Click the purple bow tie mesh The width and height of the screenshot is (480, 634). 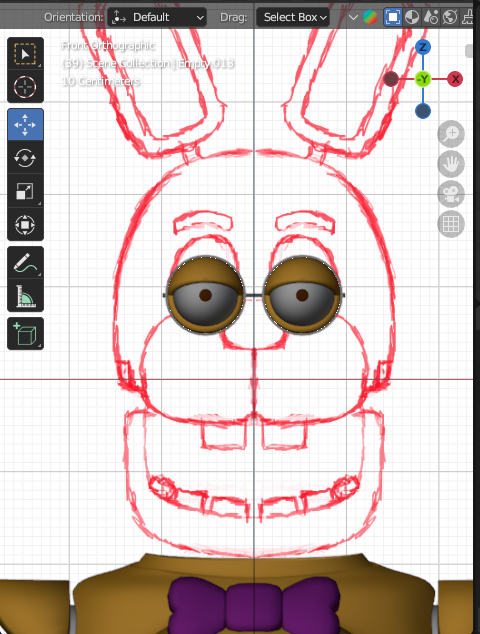pos(254,605)
